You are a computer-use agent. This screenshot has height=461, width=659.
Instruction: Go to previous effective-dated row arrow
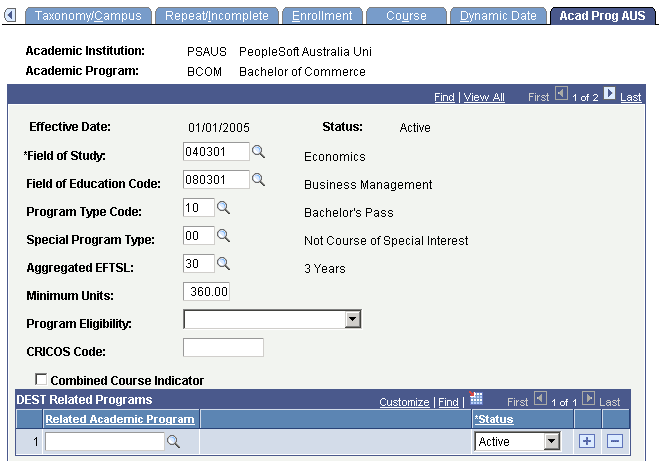pyautogui.click(x=561, y=93)
